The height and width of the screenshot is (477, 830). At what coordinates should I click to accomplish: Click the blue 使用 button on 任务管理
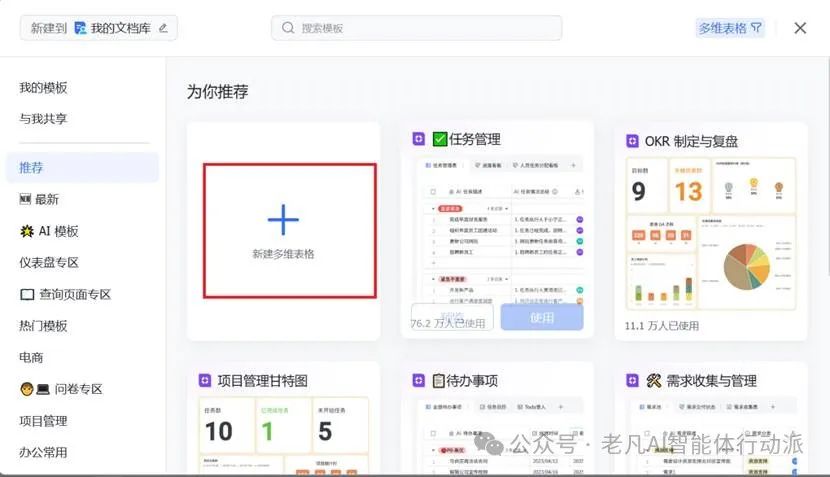(542, 317)
